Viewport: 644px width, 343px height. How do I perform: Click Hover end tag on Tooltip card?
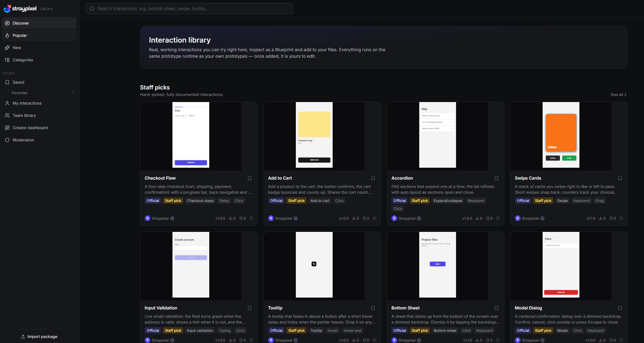(x=352, y=331)
